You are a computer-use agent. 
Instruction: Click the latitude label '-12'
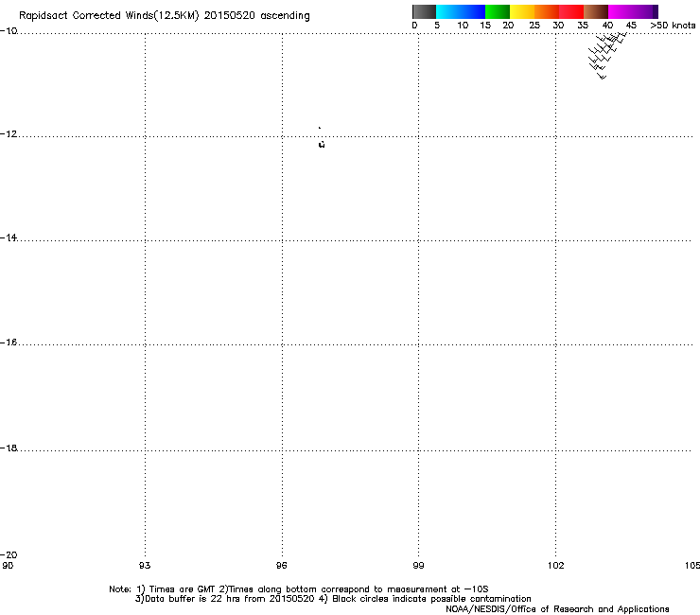(9, 134)
